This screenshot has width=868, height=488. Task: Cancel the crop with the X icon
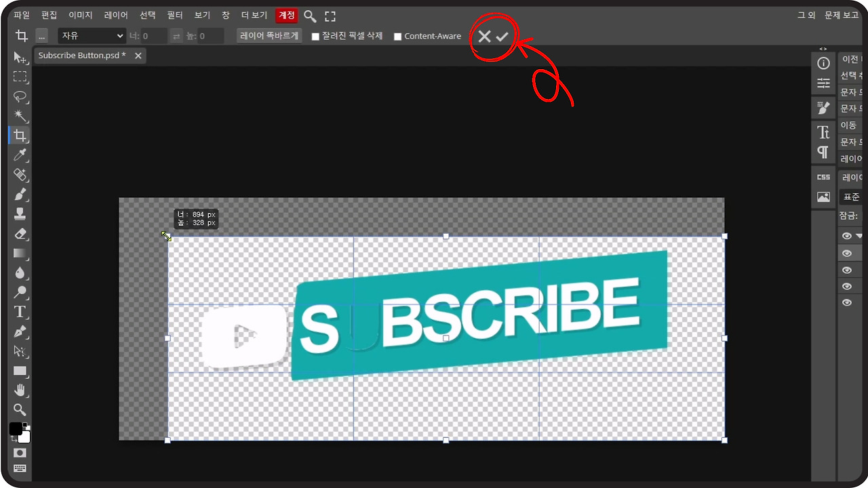pos(484,37)
